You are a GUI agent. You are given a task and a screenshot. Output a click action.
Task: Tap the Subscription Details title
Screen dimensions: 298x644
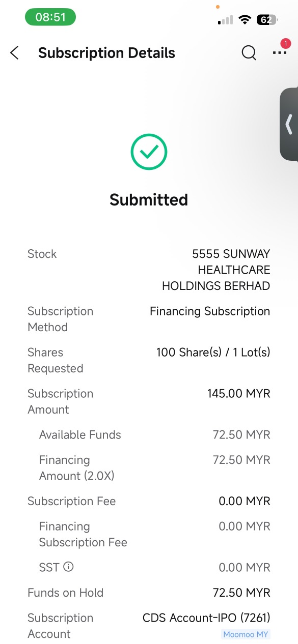106,53
